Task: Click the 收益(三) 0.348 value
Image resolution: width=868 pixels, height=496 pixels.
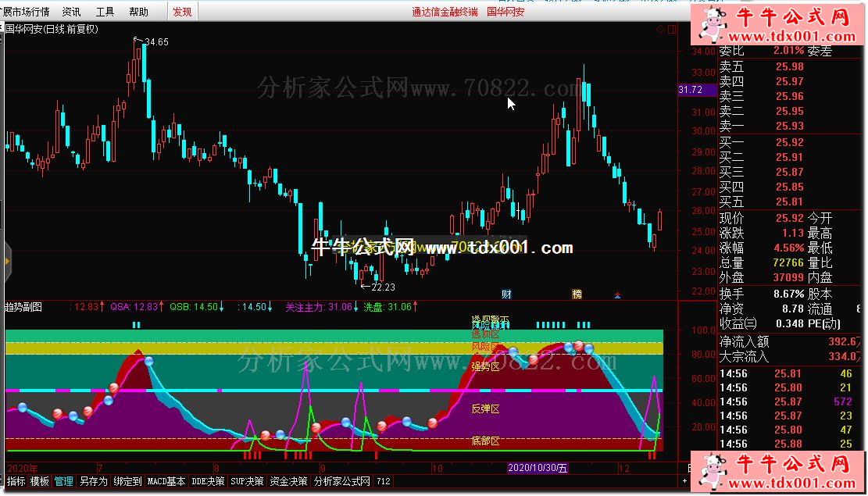Action: 789,324
